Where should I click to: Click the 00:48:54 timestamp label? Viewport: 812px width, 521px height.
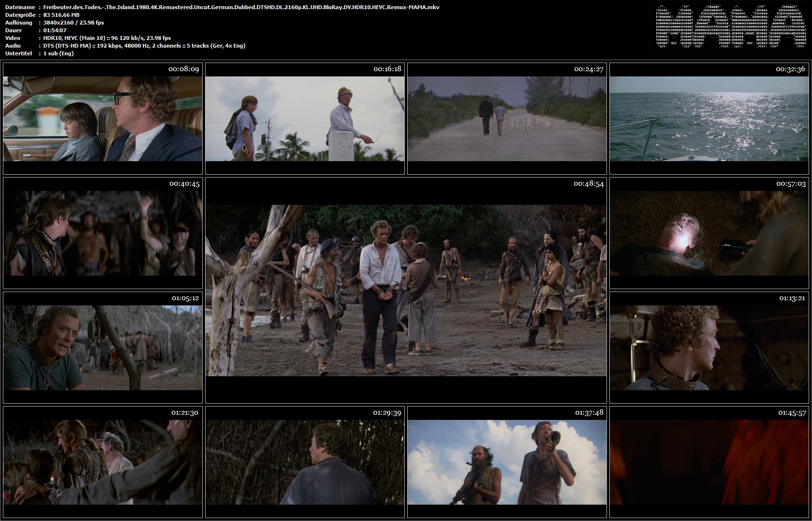[x=588, y=184]
